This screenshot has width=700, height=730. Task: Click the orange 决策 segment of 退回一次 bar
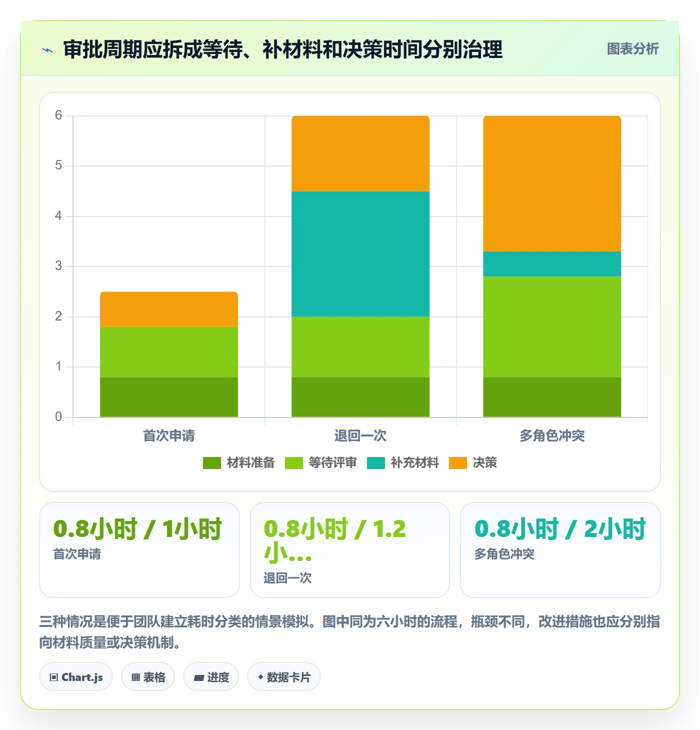point(360,154)
